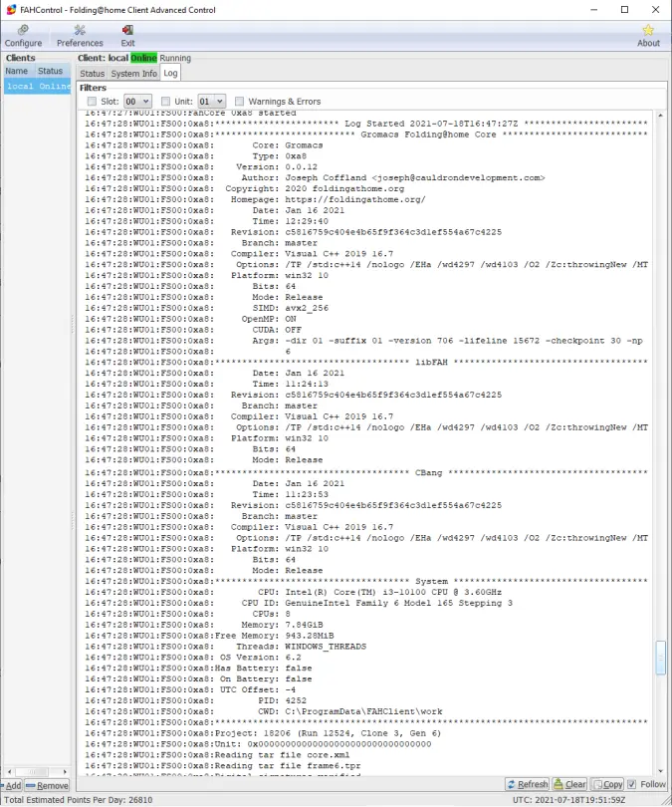Click the 'Free Memory: 943.28MiB' log line

(x=209, y=635)
